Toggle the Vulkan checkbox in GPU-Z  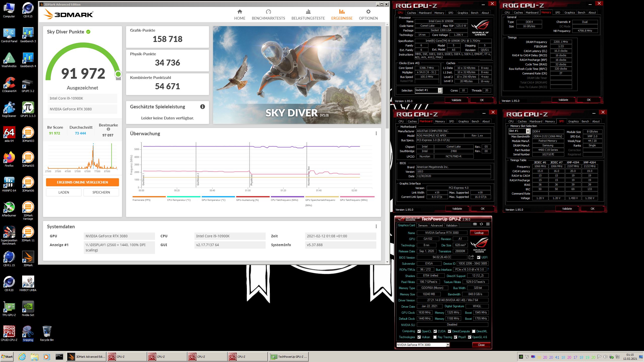pyautogui.click(x=419, y=337)
